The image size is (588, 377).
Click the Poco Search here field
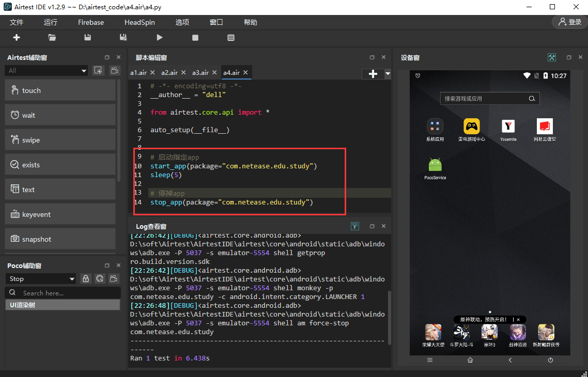(67, 293)
